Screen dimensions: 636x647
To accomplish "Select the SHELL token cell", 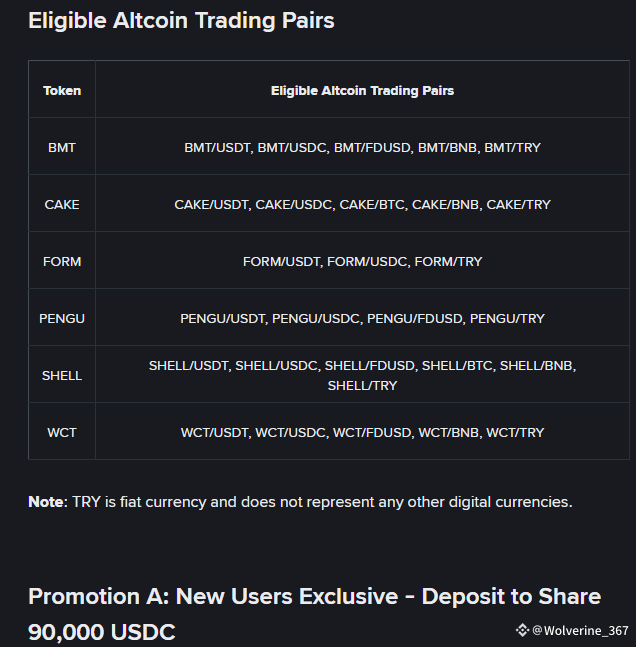I will coord(62,375).
